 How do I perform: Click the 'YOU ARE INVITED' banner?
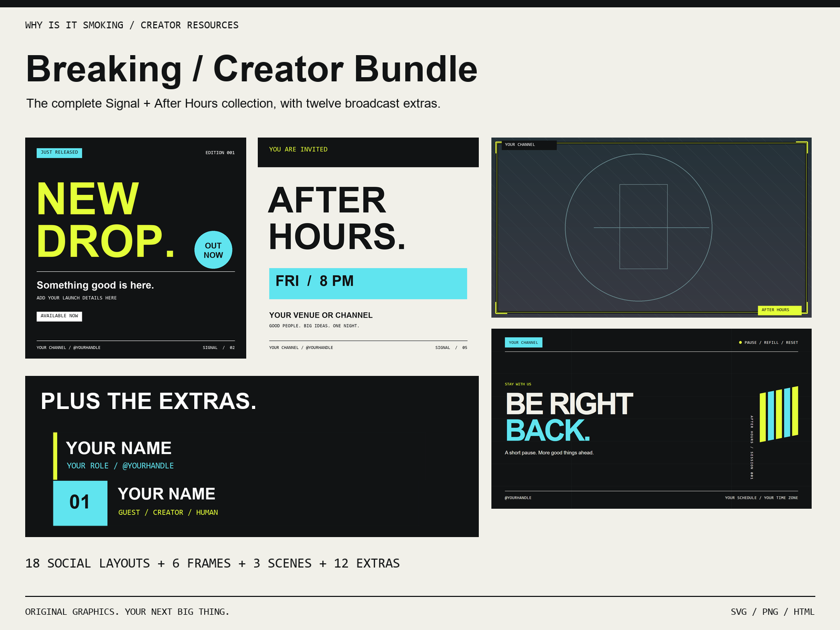click(368, 152)
